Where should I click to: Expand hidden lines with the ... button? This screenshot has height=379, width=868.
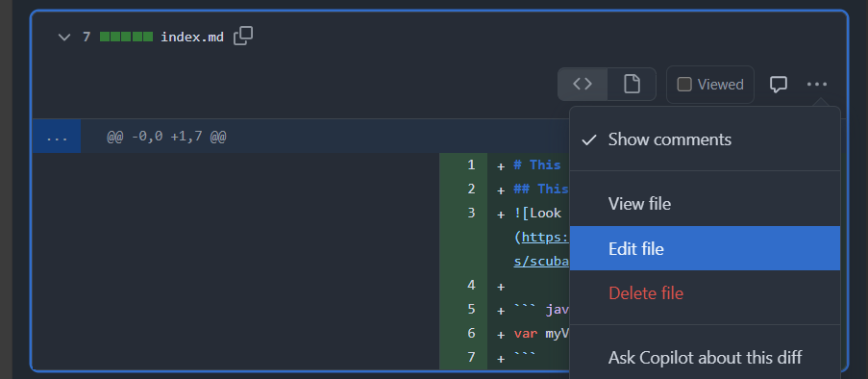click(x=57, y=137)
